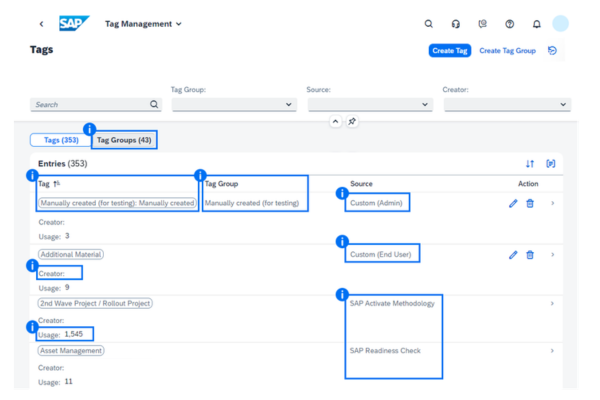Click the Create Tag Group link
The image size is (600, 400).
[507, 50]
